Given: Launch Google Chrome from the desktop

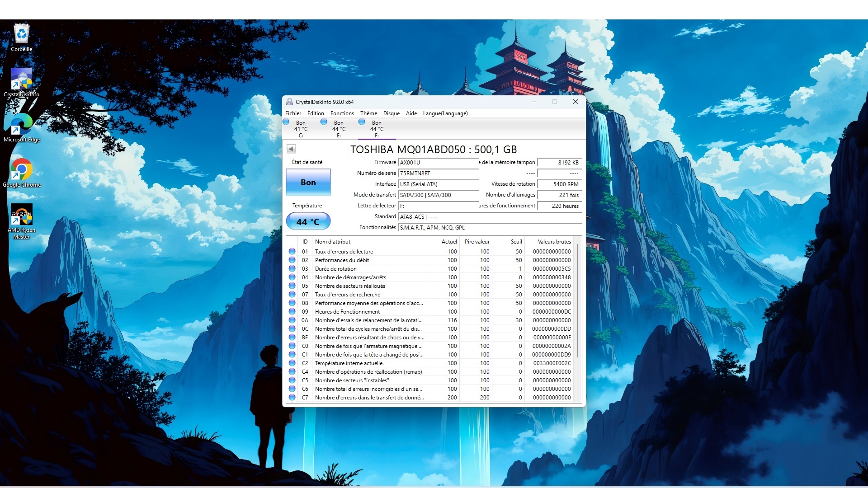Looking at the screenshot, I should click(x=21, y=173).
